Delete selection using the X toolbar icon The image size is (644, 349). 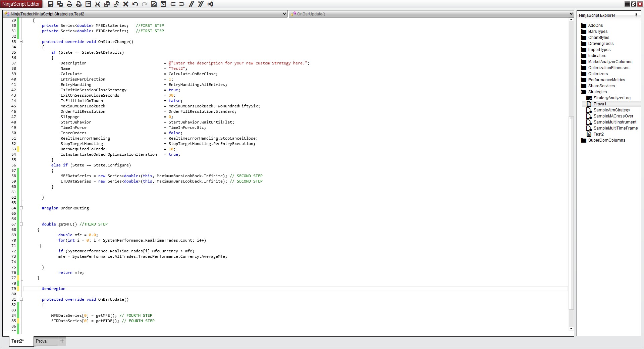tap(126, 4)
